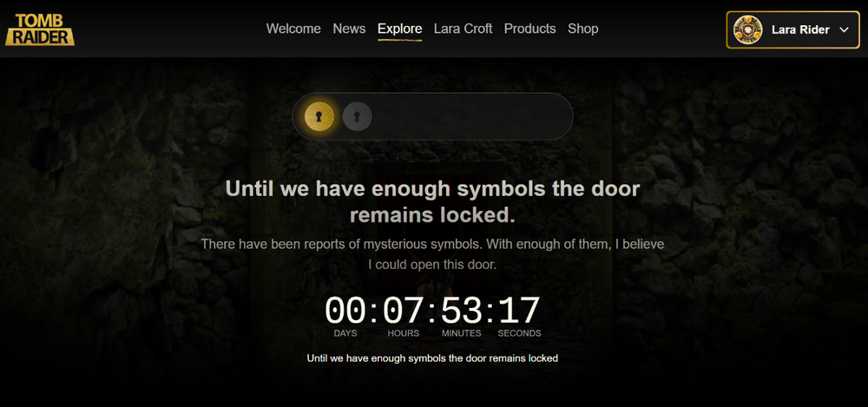Click the seconds counter showing 17
Screen dimensions: 868x407
coord(519,312)
